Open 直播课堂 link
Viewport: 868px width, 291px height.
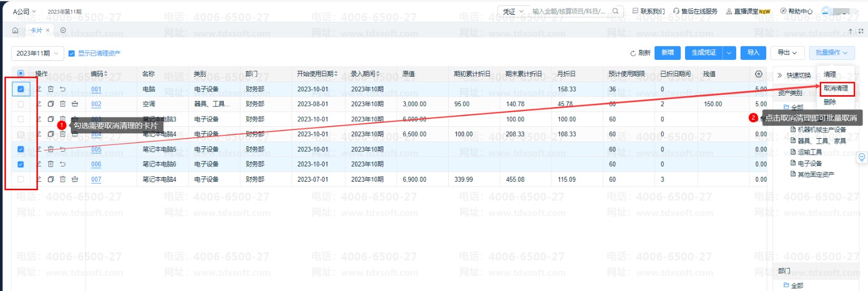click(x=748, y=11)
